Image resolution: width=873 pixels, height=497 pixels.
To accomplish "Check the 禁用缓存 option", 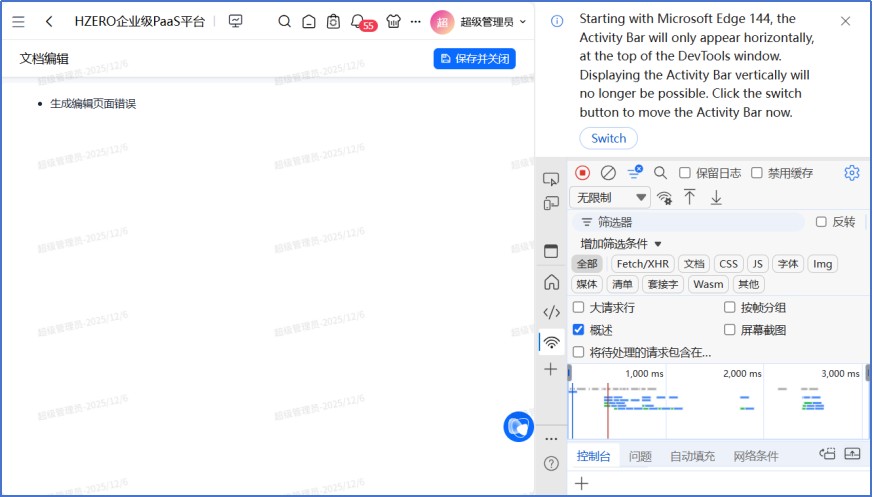I will 757,173.
